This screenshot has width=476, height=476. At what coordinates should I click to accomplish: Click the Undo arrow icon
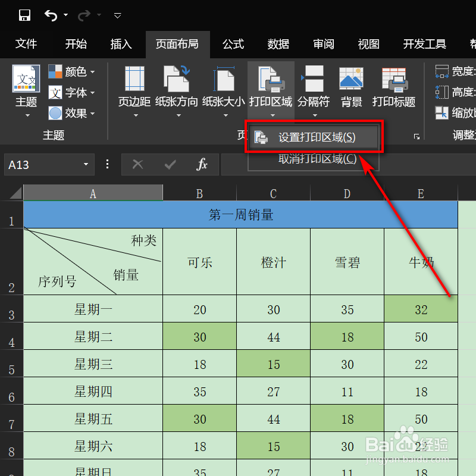(x=51, y=15)
